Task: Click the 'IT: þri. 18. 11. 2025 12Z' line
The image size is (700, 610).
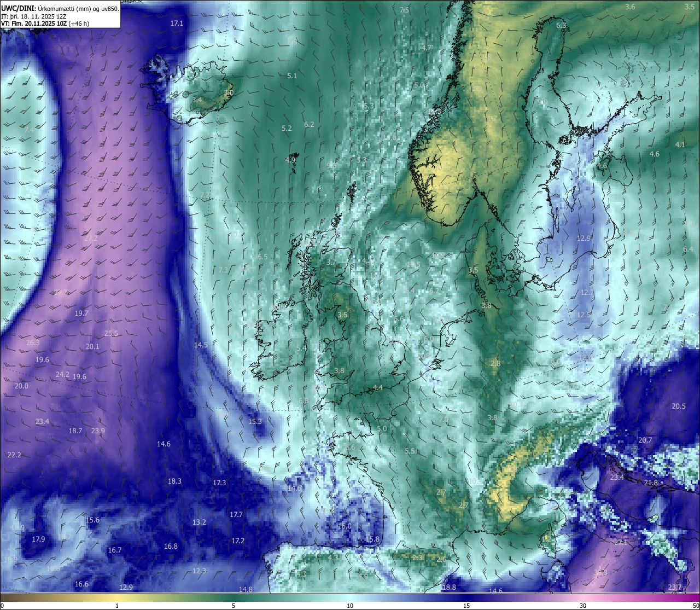Action: pos(34,16)
